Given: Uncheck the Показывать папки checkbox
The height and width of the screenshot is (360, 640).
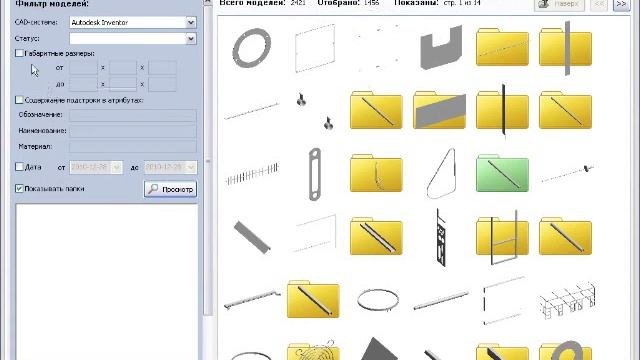Looking at the screenshot, I should pyautogui.click(x=19, y=188).
